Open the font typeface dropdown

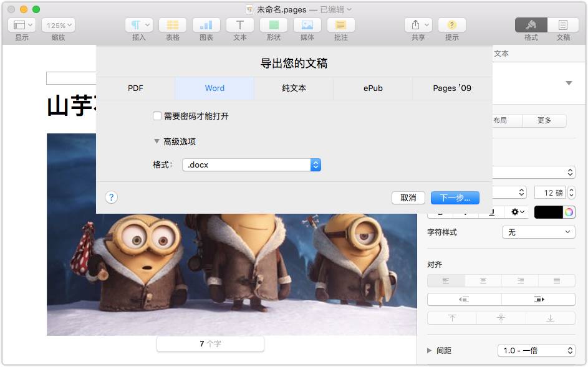click(509, 193)
